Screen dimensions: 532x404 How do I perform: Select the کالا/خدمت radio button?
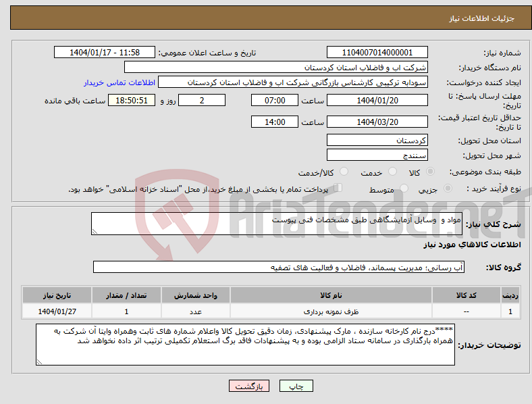[x=344, y=172]
